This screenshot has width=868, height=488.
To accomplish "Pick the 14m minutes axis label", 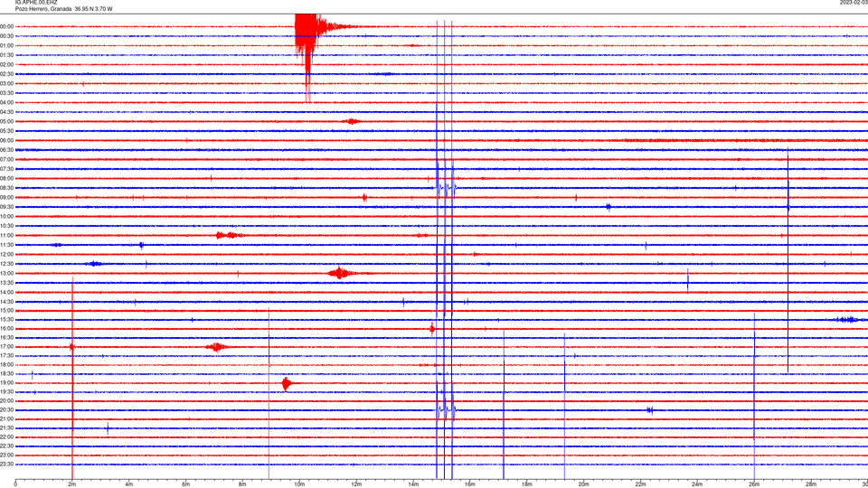I will tap(413, 484).
